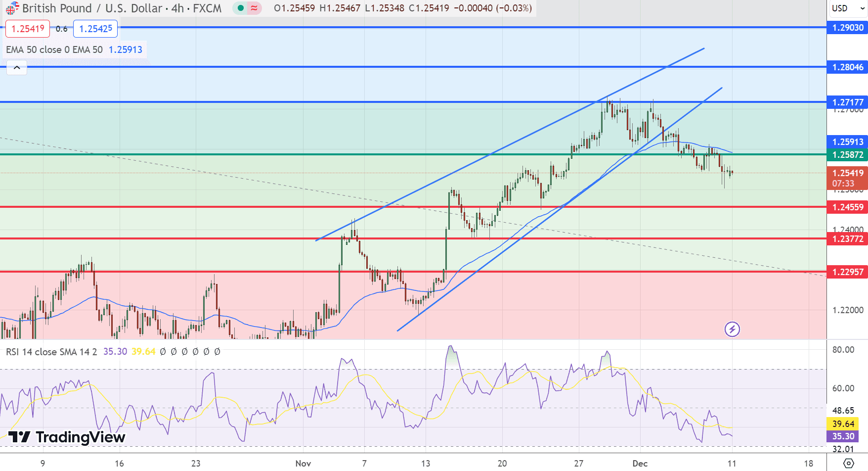Click the blue buy price 1.25425 button
Screen dimensions: 868x471
[95, 29]
